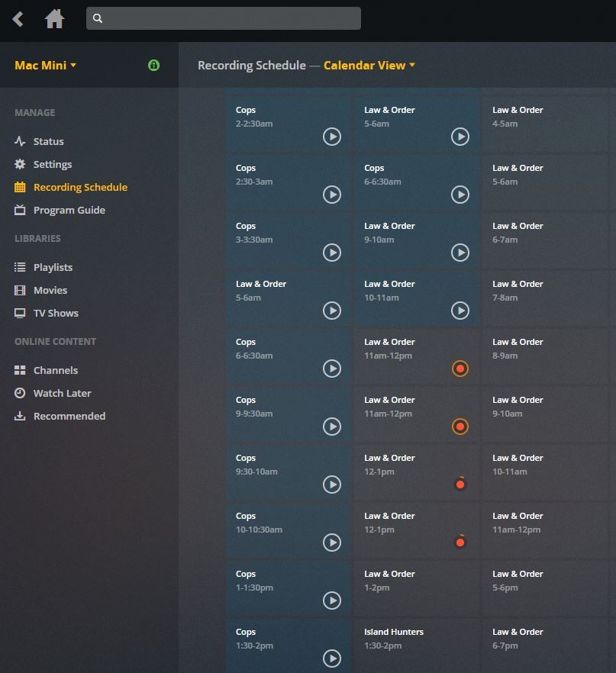Viewport: 616px width, 673px height.
Task: Play Cops 9-9:30am recording
Action: [332, 427]
